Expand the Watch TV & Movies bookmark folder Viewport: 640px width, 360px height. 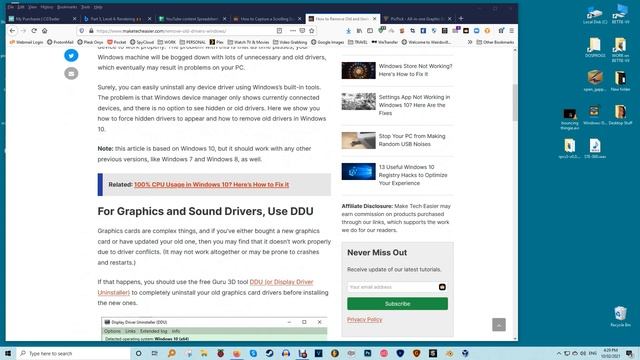(248, 42)
